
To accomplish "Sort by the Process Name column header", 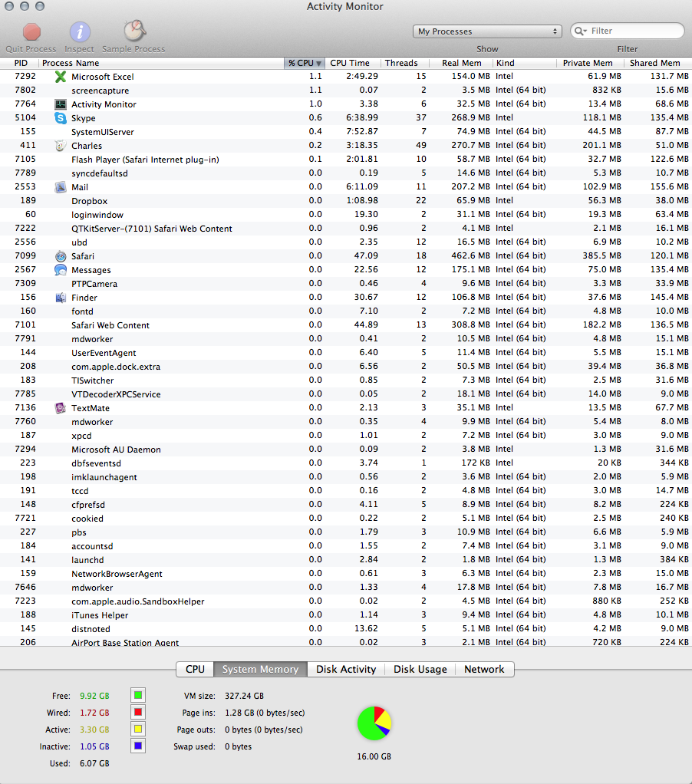I will pos(161,63).
